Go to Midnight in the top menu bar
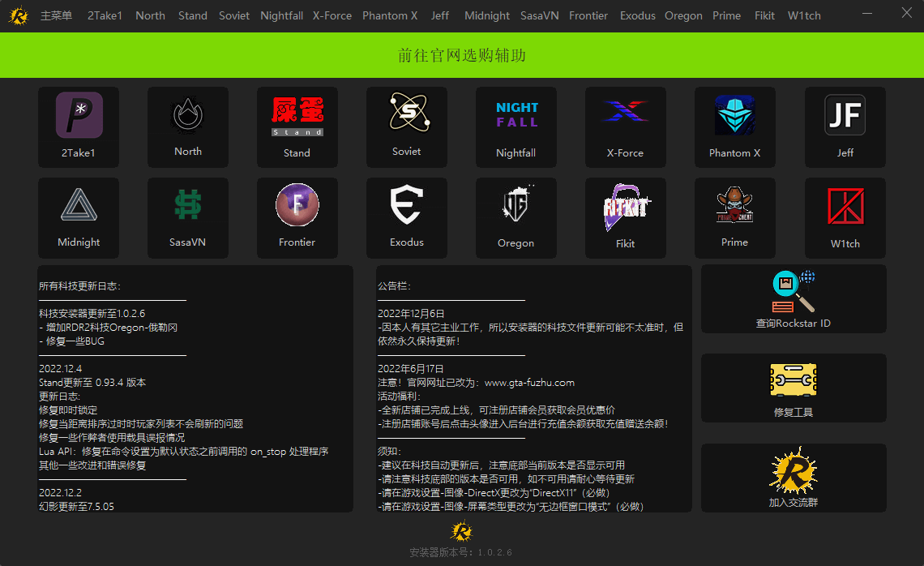924x566 pixels. click(487, 16)
